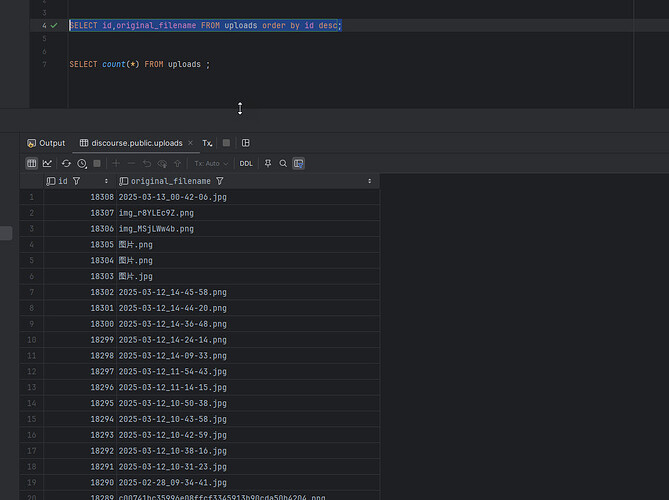The height and width of the screenshot is (500, 669).
Task: Add a new row with plus icon
Action: (x=116, y=163)
